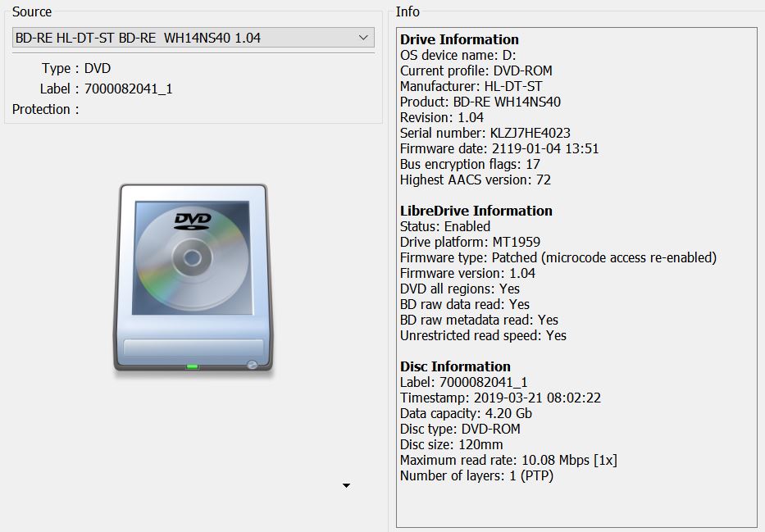This screenshot has width=765, height=532.
Task: Select the Data capacity: 4.20 Gb line
Action: click(466, 413)
